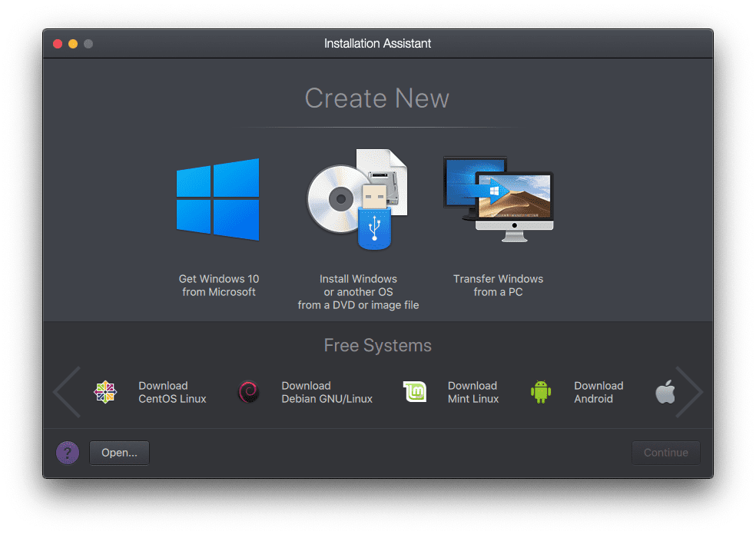Choose 'Download Android' text
Viewport: 756px width, 535px height.
[x=598, y=392]
